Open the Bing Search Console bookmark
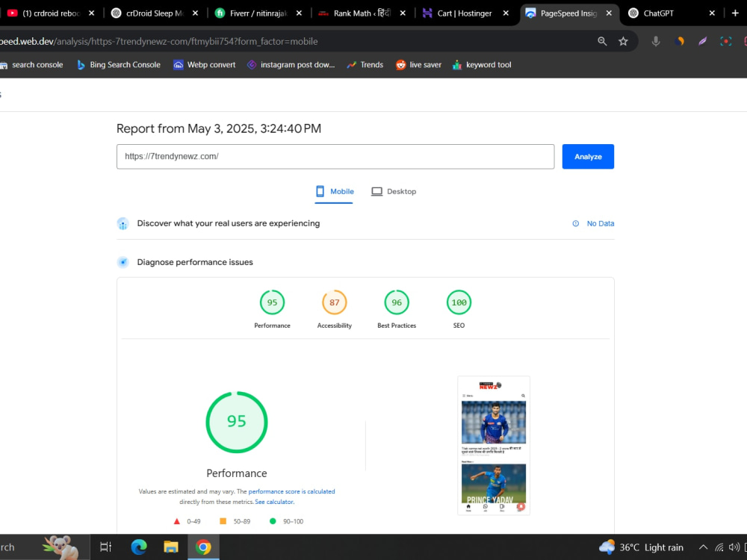The image size is (747, 560). click(119, 65)
